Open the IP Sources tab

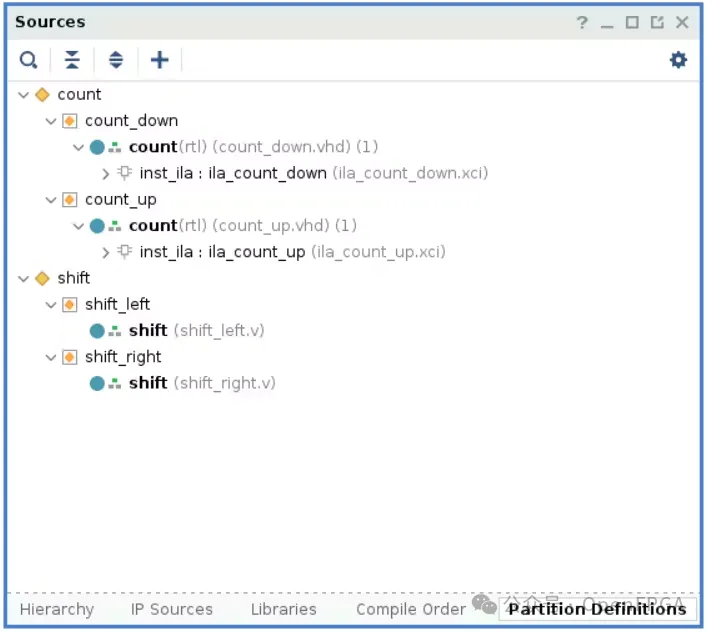171,609
